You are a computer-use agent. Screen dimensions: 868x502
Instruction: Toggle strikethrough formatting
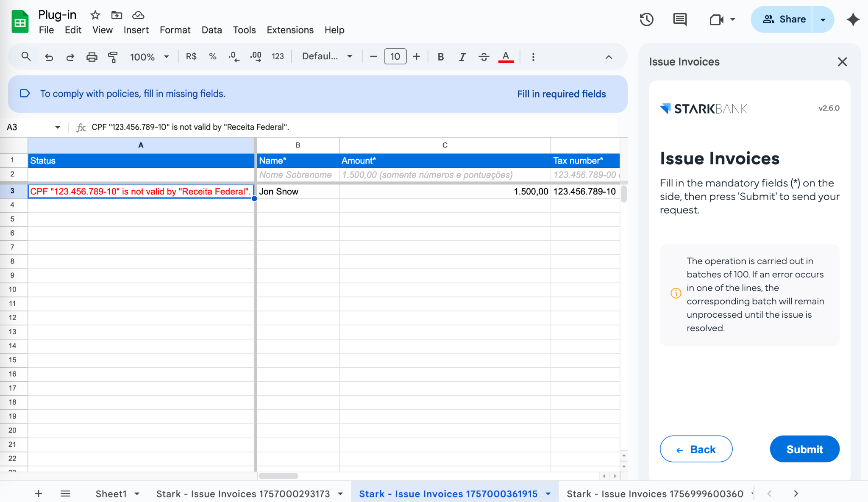[x=484, y=57]
